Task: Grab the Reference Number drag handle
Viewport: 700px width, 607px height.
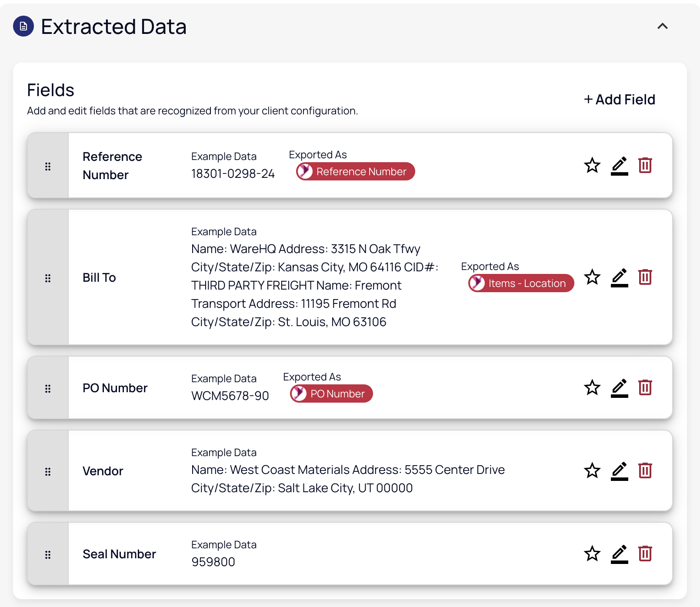Action: pos(48,167)
